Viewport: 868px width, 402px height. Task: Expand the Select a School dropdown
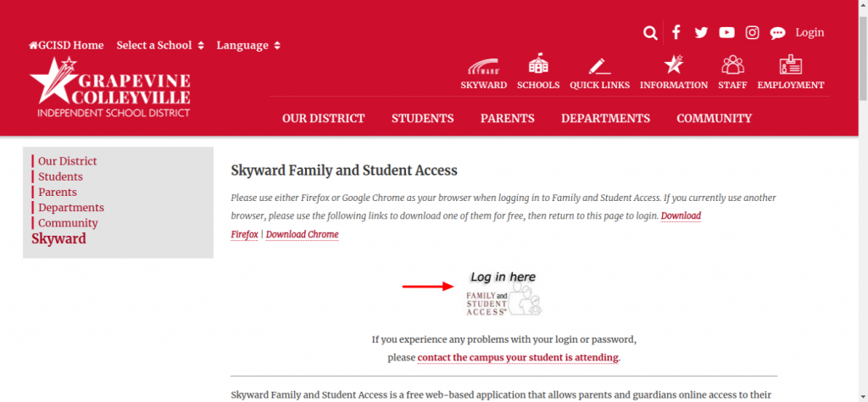pyautogui.click(x=160, y=46)
